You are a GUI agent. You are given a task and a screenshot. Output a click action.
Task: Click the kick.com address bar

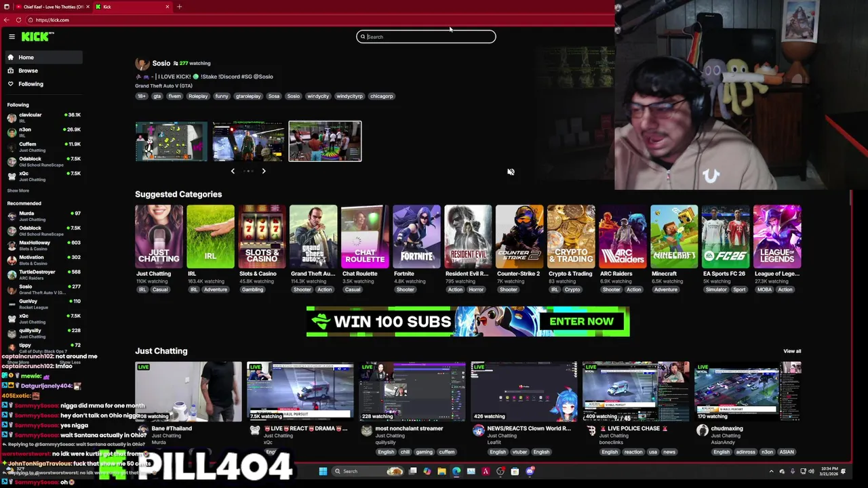(x=319, y=20)
